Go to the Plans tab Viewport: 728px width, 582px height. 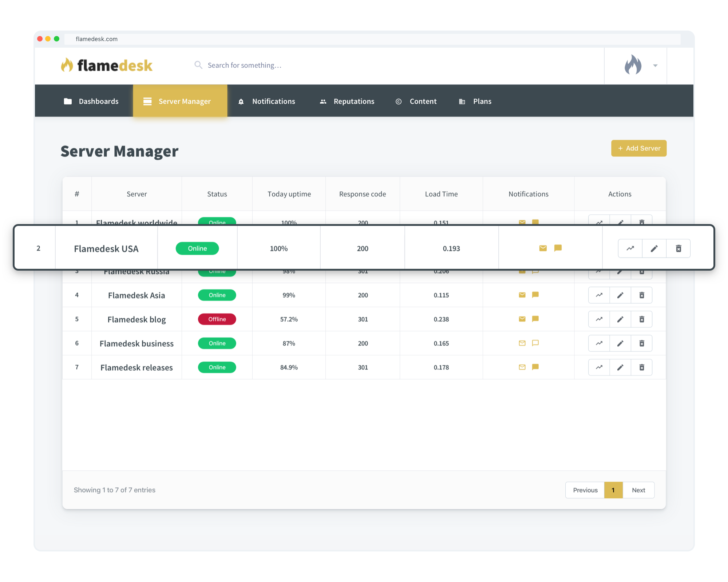click(475, 101)
